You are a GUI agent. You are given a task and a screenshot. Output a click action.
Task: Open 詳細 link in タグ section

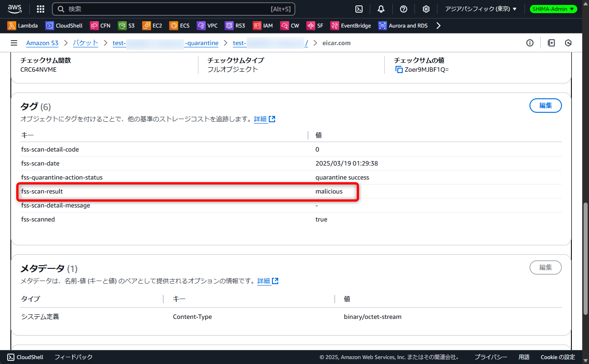tap(265, 119)
